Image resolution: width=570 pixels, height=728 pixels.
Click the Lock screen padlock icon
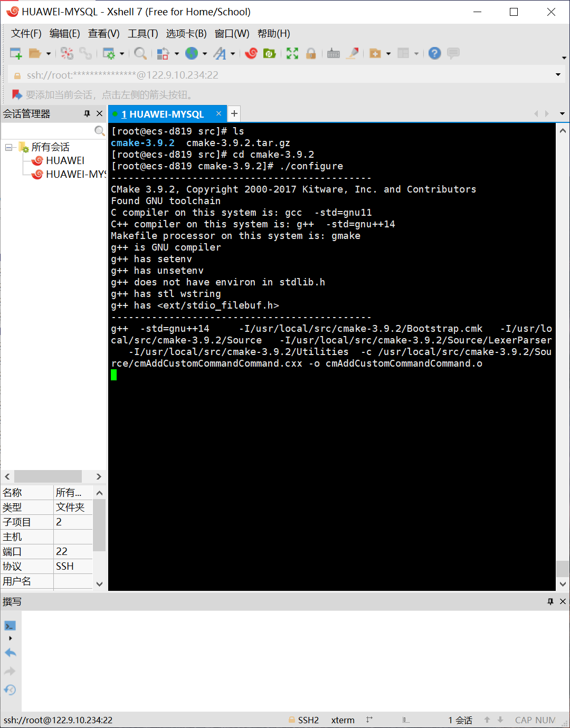pos(311,53)
